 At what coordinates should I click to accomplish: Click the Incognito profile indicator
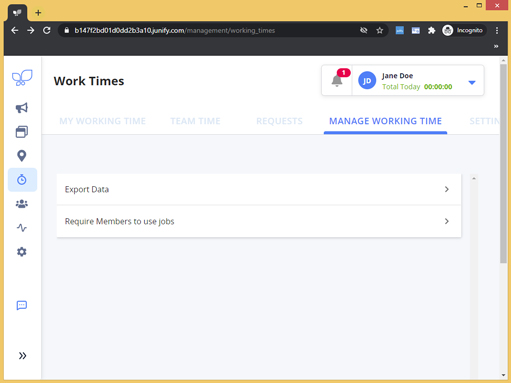click(x=463, y=31)
